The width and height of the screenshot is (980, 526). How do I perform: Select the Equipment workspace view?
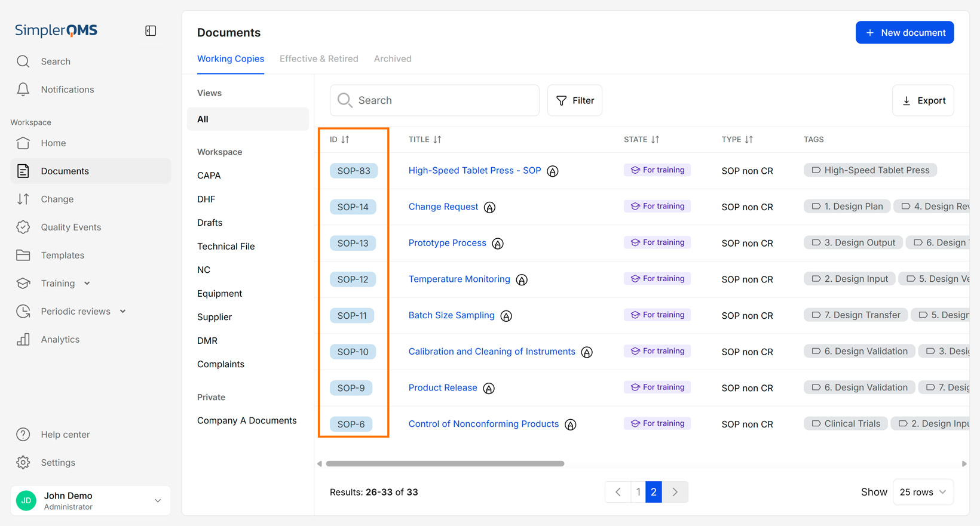pyautogui.click(x=219, y=294)
